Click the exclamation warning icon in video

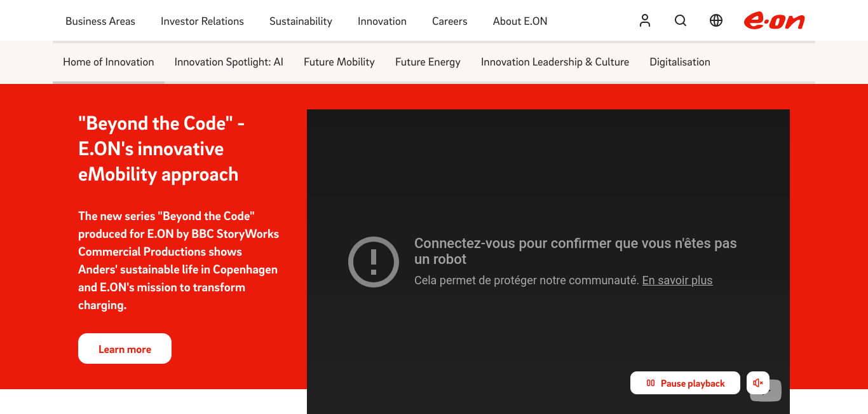(x=374, y=262)
